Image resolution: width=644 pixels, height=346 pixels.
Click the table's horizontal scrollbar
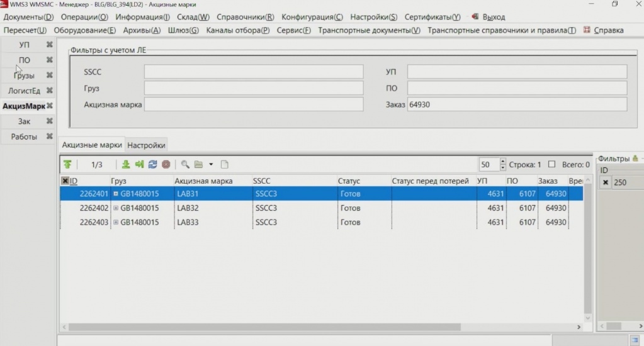pos(264,327)
